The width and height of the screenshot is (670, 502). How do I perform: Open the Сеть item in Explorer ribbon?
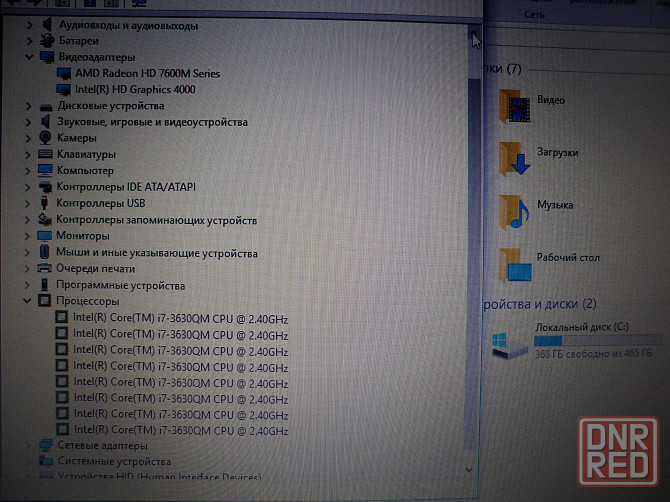[x=534, y=15]
